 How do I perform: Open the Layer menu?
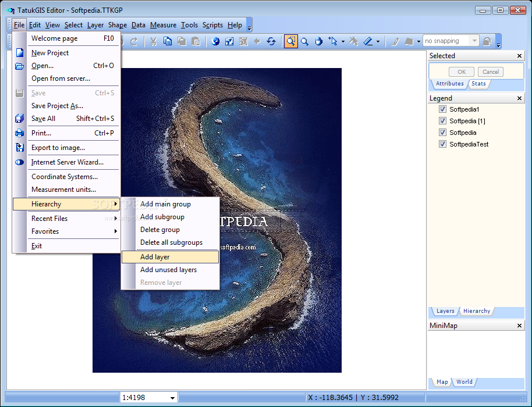pos(95,25)
